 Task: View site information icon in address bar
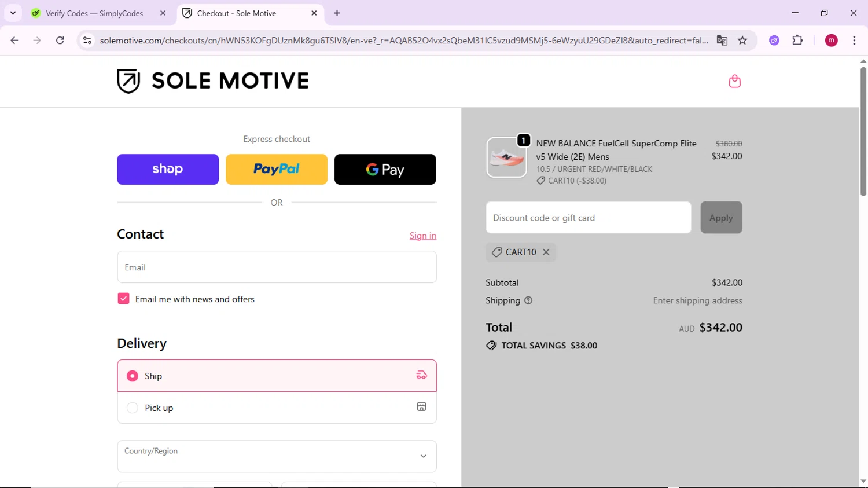pyautogui.click(x=87, y=41)
